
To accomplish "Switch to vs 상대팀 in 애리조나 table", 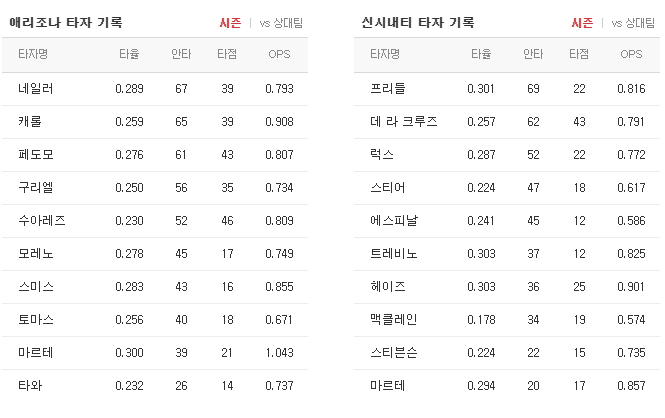I will (x=281, y=23).
